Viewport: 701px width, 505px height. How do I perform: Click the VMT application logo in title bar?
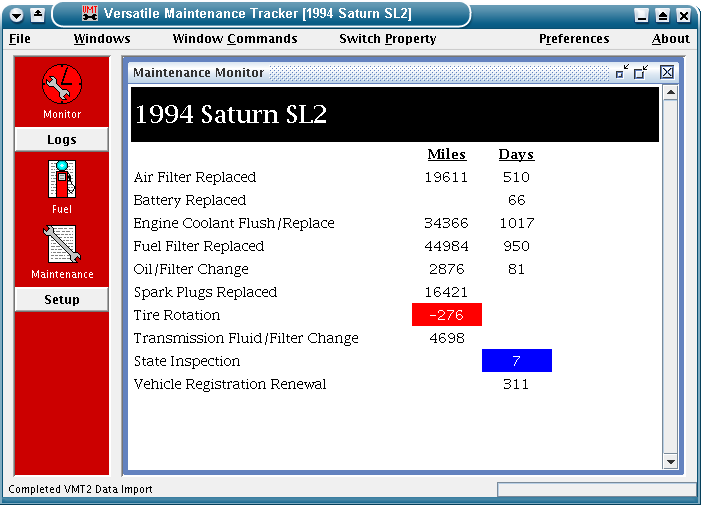coord(89,13)
